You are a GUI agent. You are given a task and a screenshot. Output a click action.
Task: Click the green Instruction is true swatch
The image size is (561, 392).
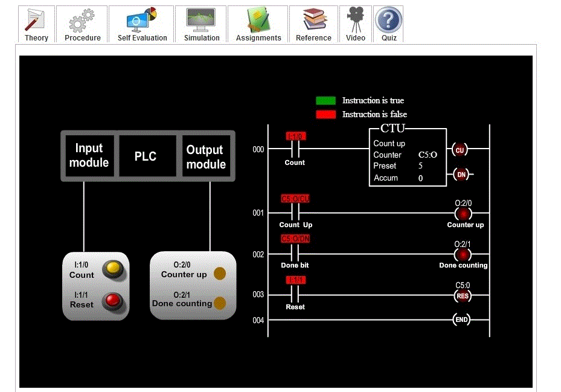point(326,101)
